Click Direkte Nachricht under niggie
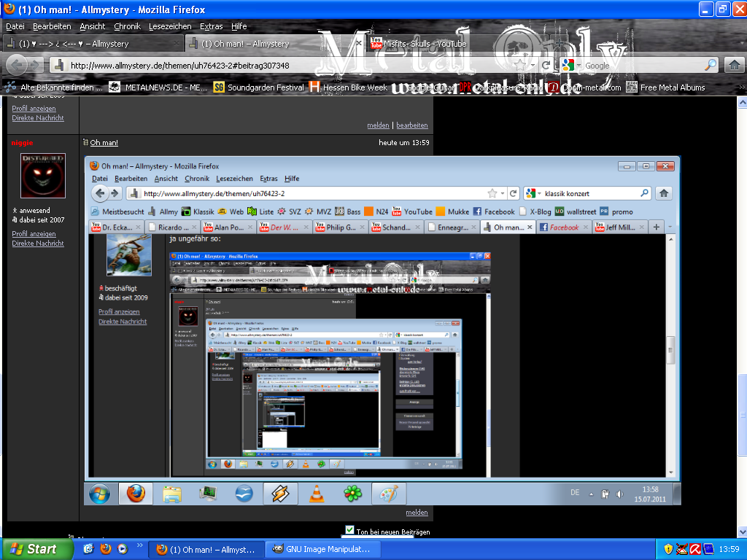This screenshot has height=560, width=747. (38, 244)
